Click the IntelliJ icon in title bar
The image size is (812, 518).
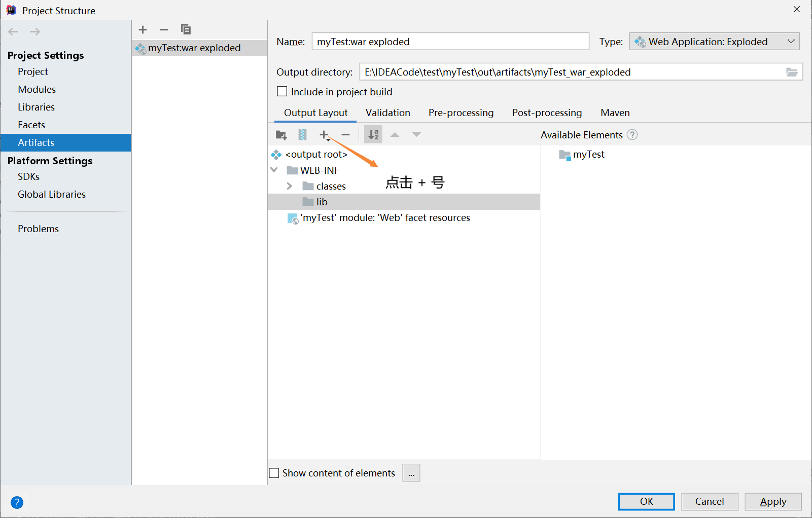[x=11, y=10]
